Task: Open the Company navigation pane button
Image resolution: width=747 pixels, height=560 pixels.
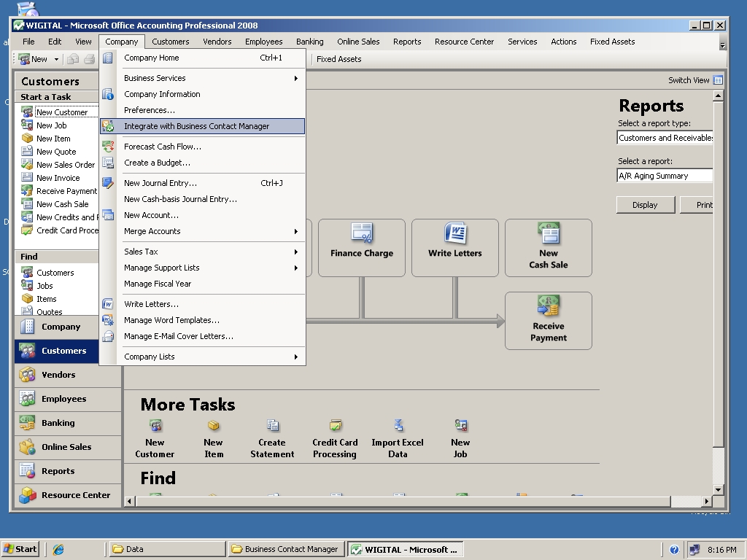Action: (x=57, y=327)
